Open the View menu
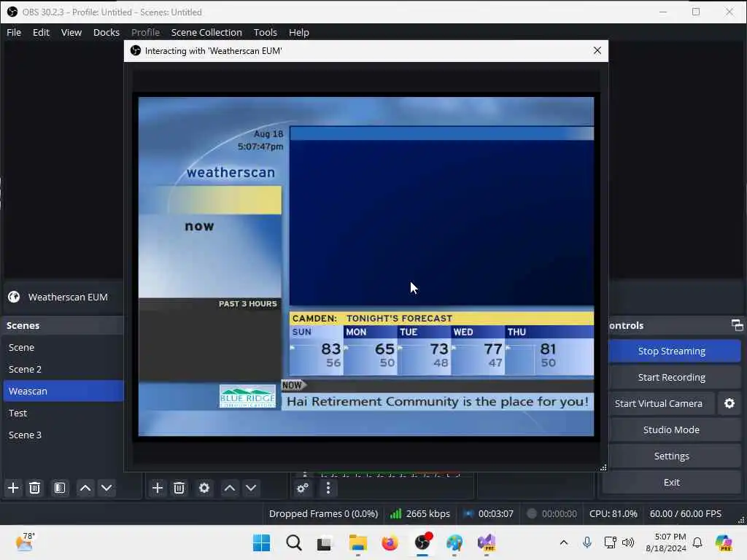Screen dimensions: 747x560 [x=71, y=32]
